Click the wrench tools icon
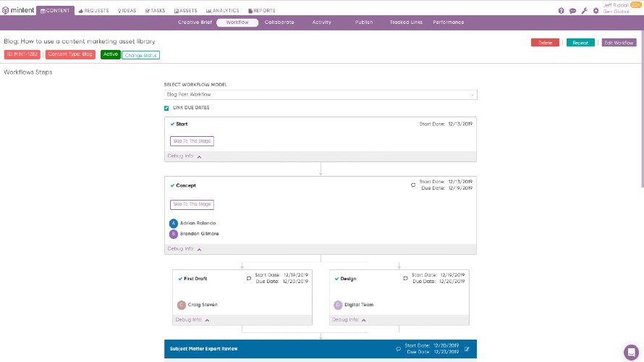 [x=584, y=11]
